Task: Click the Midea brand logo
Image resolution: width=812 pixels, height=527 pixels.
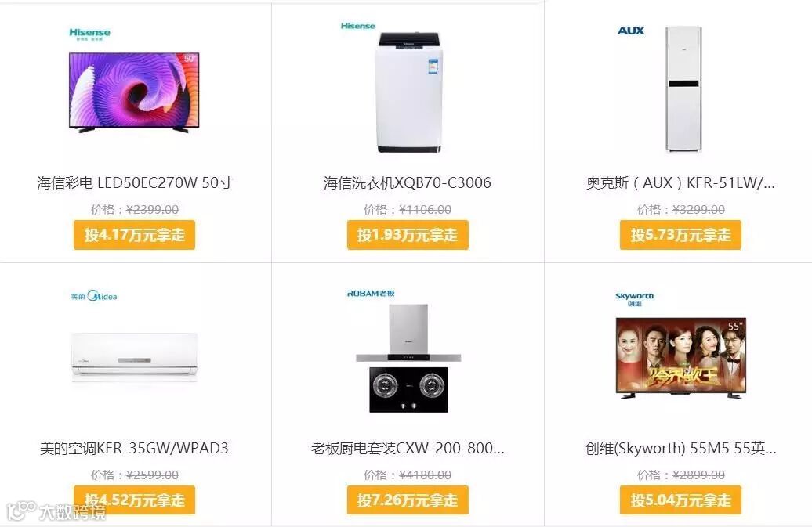Action: click(94, 296)
